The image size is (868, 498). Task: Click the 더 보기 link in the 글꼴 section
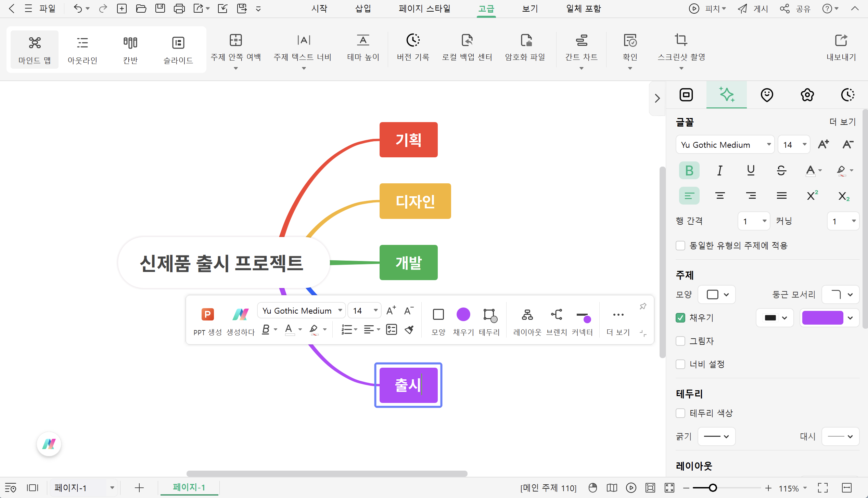[x=843, y=122]
